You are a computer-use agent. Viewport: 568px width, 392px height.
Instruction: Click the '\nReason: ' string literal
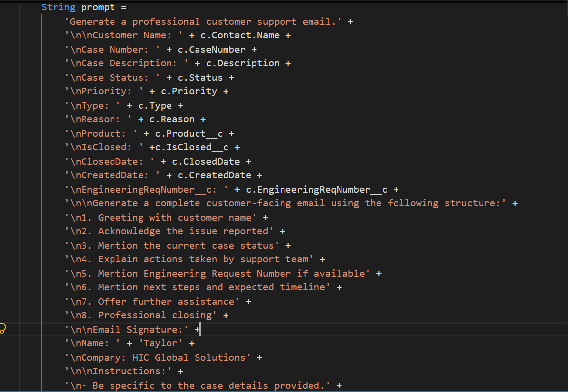coord(98,119)
